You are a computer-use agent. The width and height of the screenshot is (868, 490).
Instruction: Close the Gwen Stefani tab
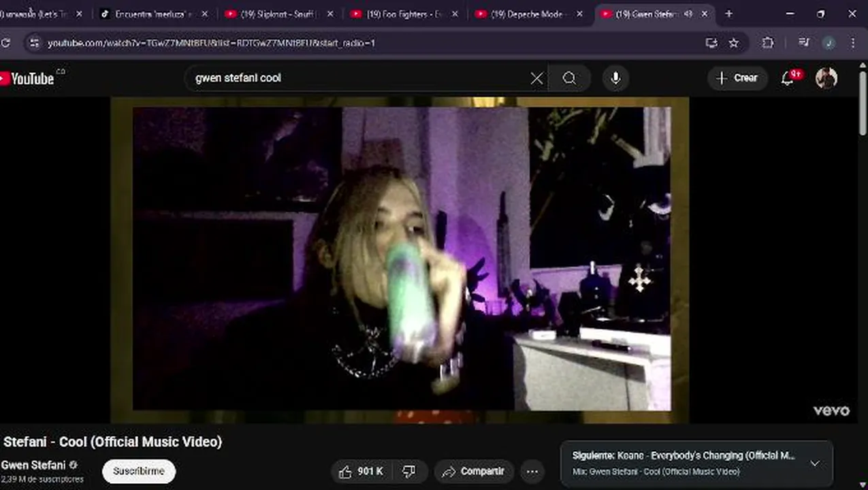pyautogui.click(x=705, y=14)
